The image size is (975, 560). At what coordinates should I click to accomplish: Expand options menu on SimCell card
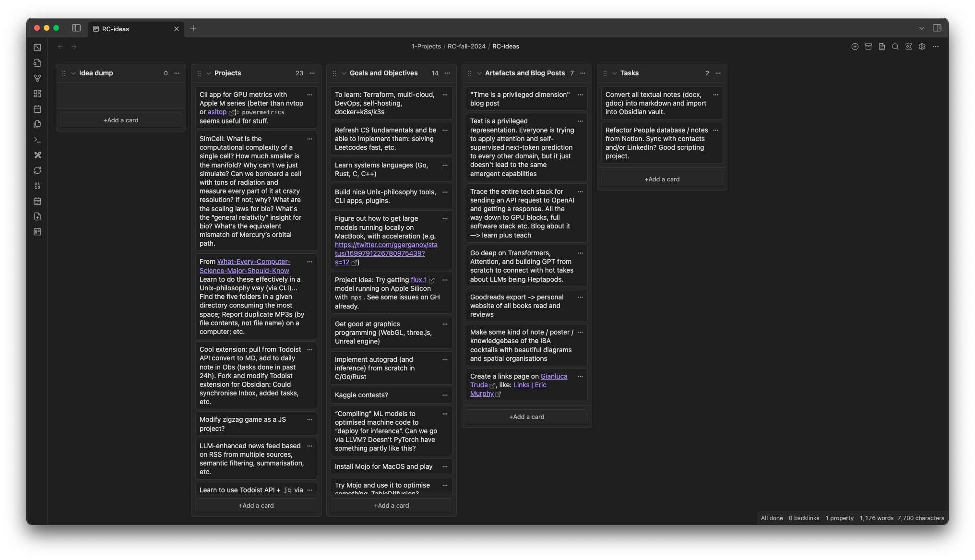click(309, 138)
